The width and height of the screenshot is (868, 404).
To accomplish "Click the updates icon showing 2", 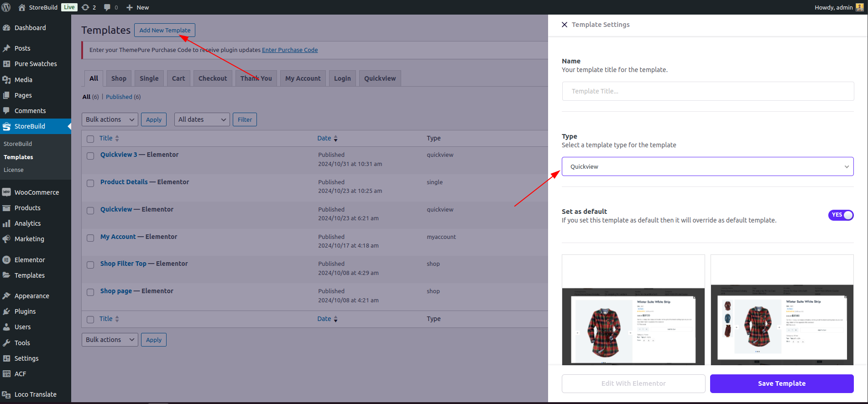I will tap(85, 7).
